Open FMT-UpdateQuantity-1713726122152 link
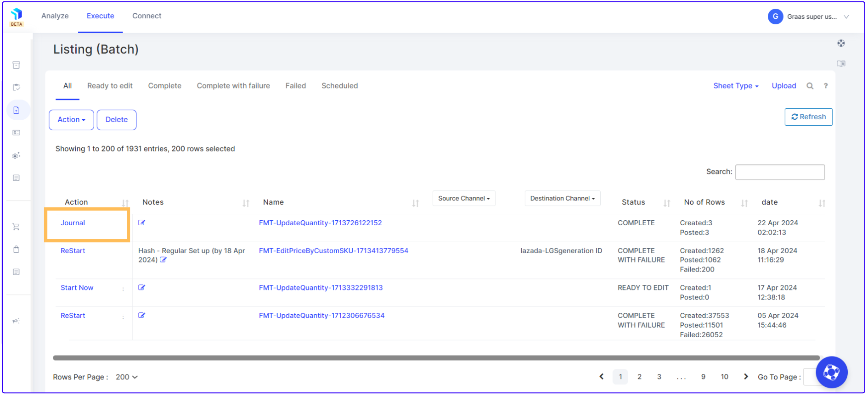Viewport: 868px width, 395px height. click(x=320, y=223)
